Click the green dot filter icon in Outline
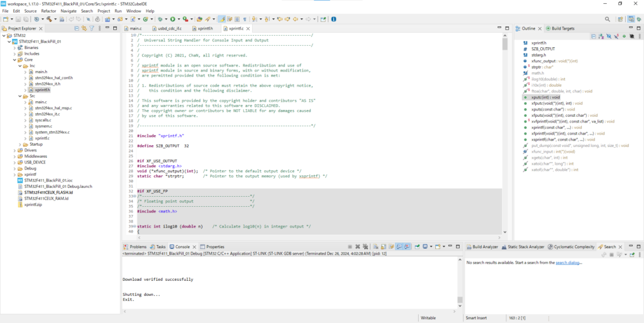The image size is (644, 323). tap(625, 36)
